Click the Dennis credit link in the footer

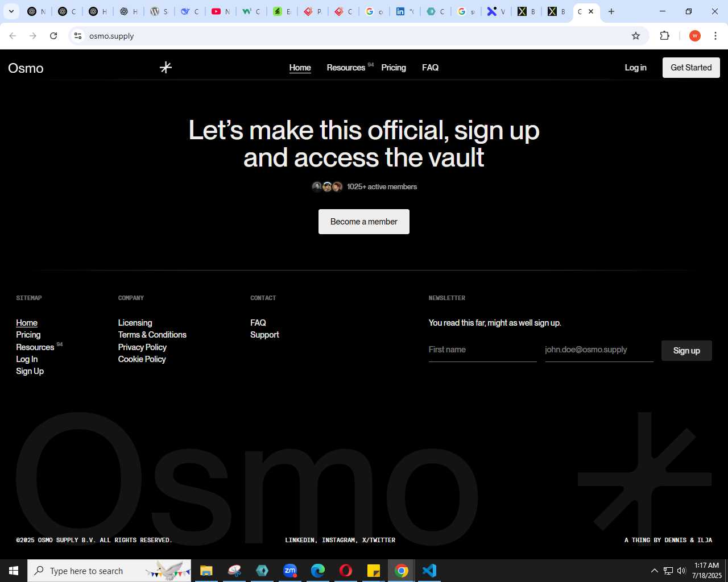click(676, 540)
